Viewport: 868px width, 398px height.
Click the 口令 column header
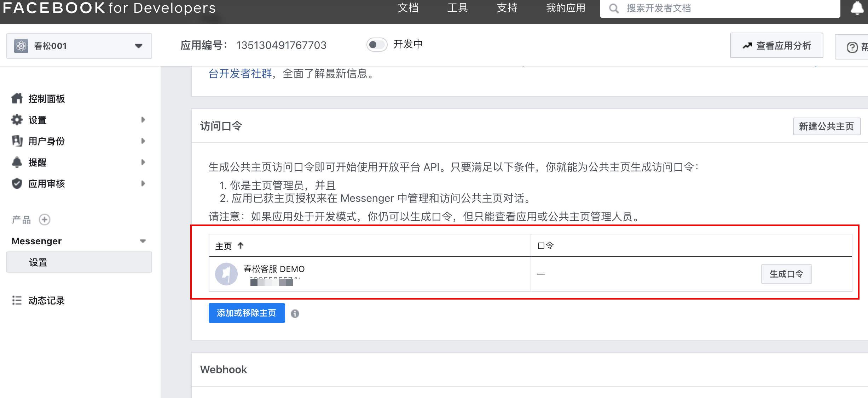[x=545, y=245]
